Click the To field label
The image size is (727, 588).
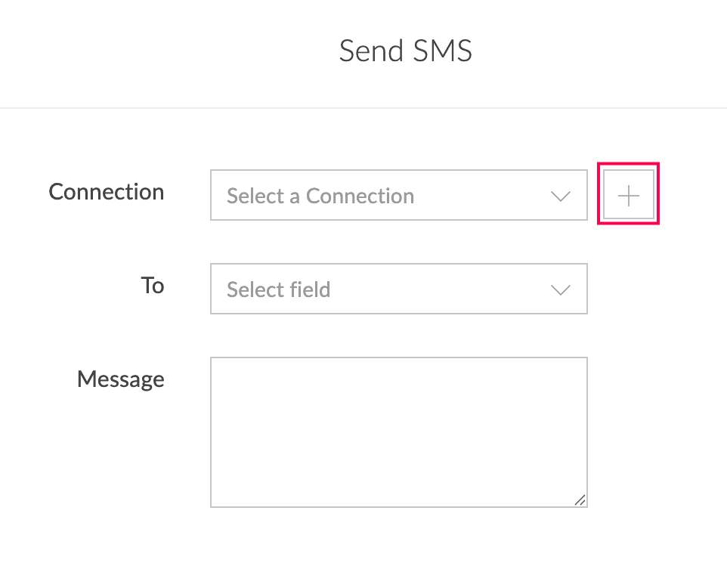click(x=153, y=285)
